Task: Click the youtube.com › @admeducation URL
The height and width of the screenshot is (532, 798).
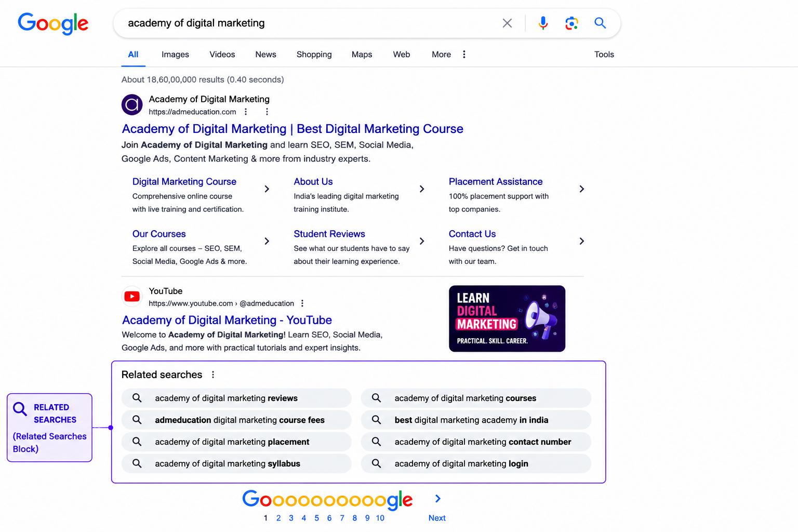Action: click(221, 303)
